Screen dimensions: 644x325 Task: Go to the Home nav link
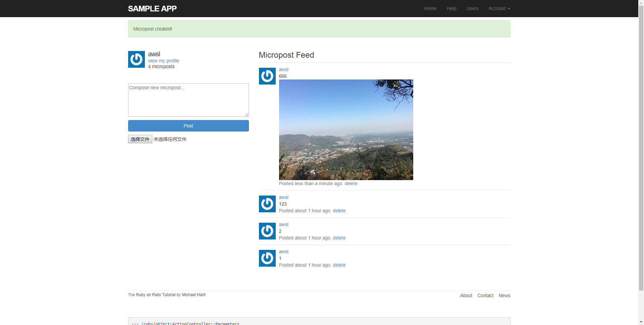[x=430, y=8]
